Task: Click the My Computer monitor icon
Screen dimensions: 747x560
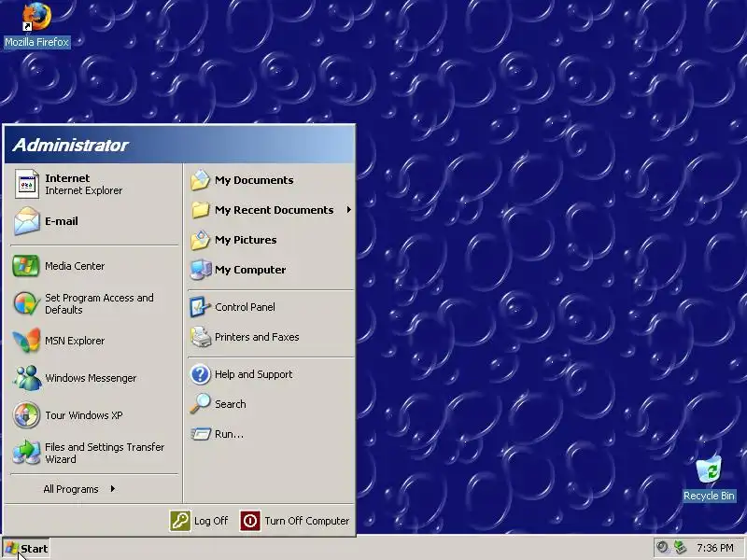Action: click(x=201, y=270)
